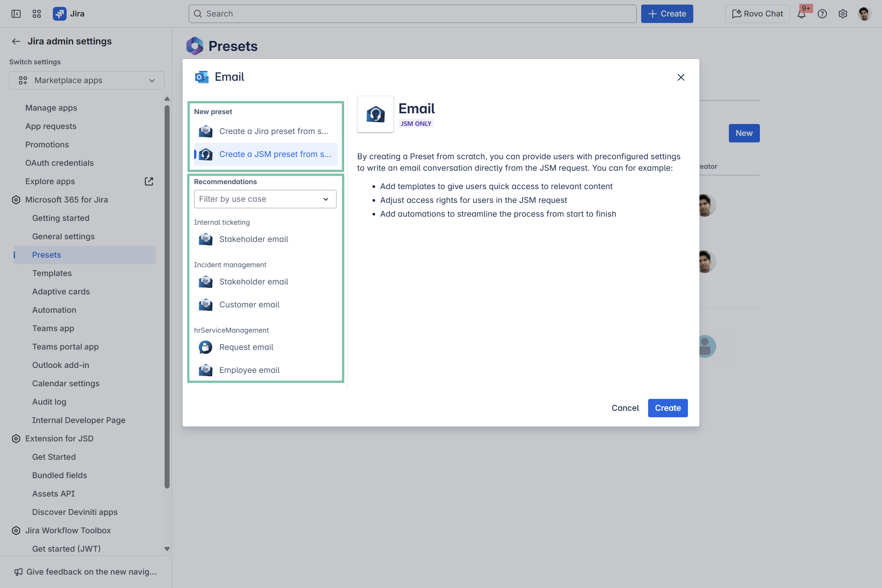
Task: Click the user profile avatar in the top bar
Action: pos(864,14)
